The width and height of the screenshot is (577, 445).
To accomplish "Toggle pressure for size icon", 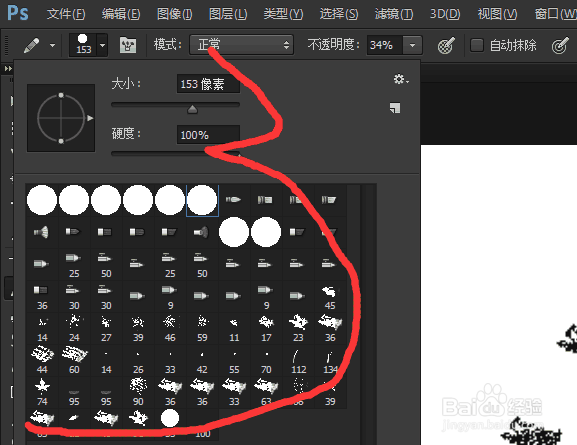I will [560, 46].
